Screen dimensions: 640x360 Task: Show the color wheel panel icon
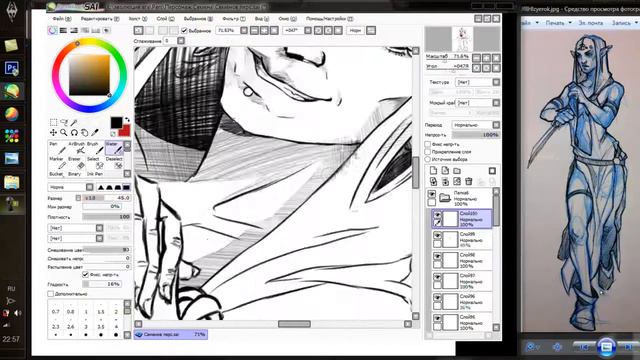[x=53, y=31]
